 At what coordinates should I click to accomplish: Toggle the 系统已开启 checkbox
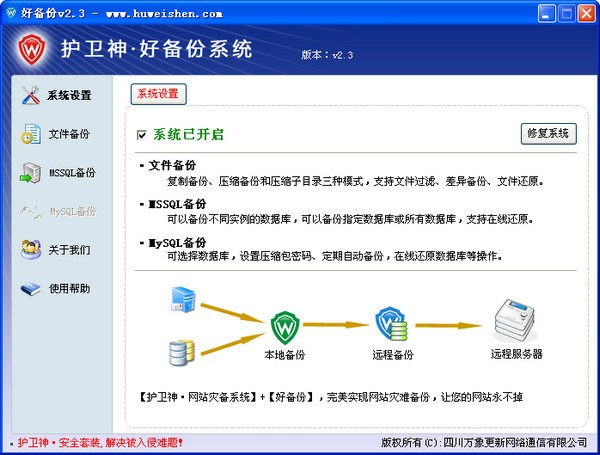142,134
